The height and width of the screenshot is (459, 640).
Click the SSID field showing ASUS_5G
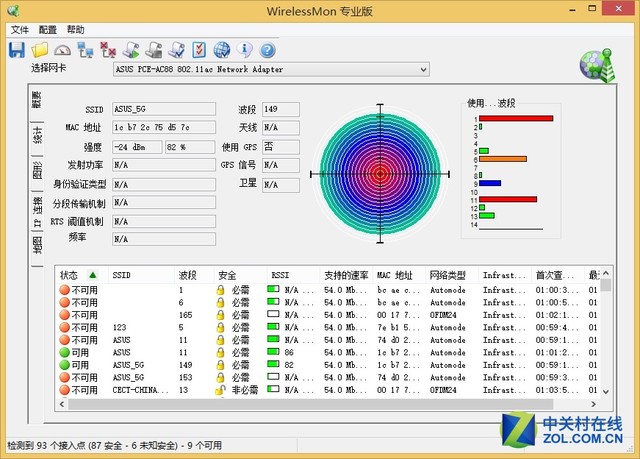coord(164,109)
